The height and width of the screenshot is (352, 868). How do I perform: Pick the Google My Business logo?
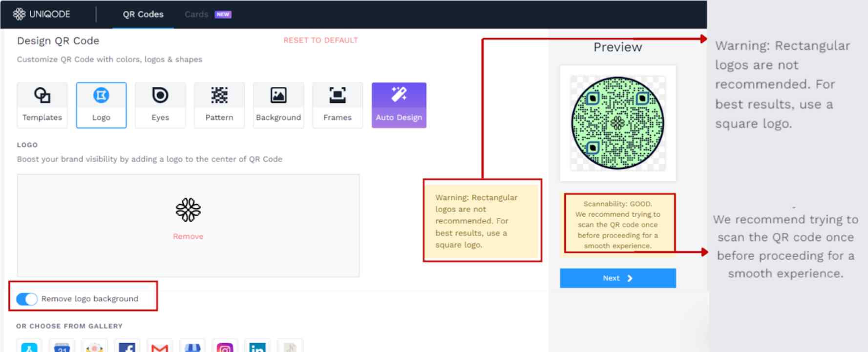click(192, 346)
